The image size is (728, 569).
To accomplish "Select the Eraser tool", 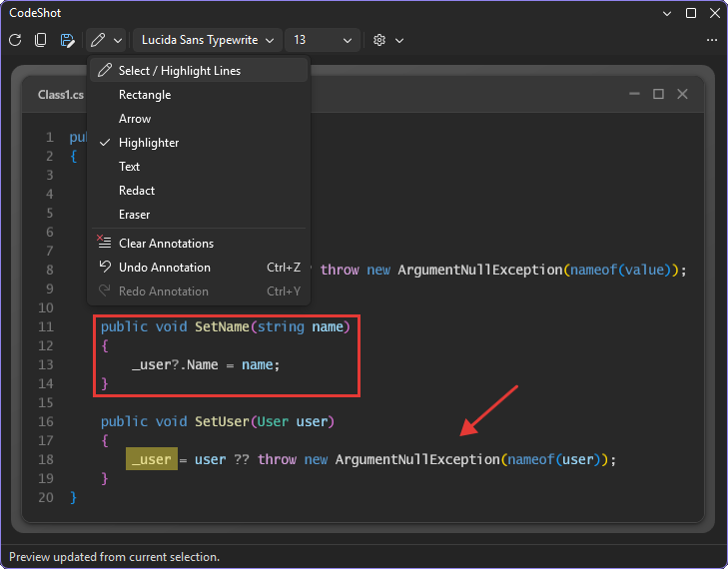I will pyautogui.click(x=199, y=215).
